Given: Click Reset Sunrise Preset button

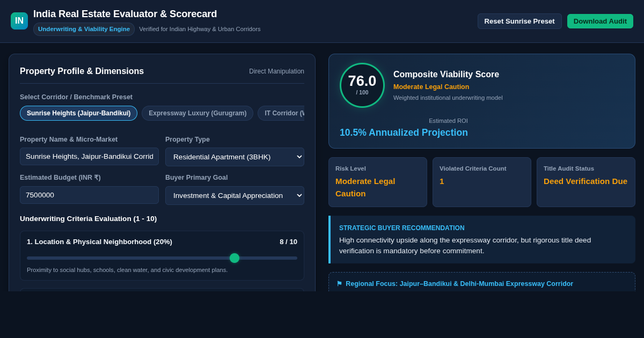Looking at the screenshot, I should point(519,21).
